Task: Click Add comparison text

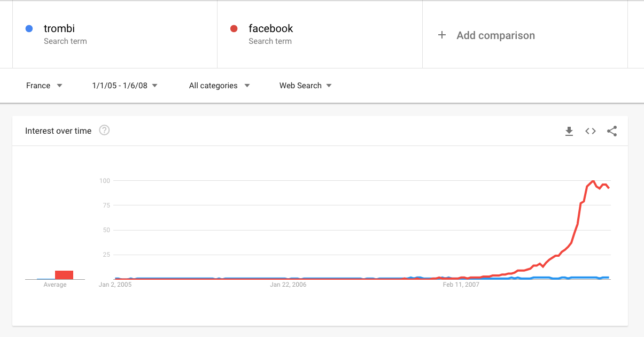Action: tap(495, 35)
